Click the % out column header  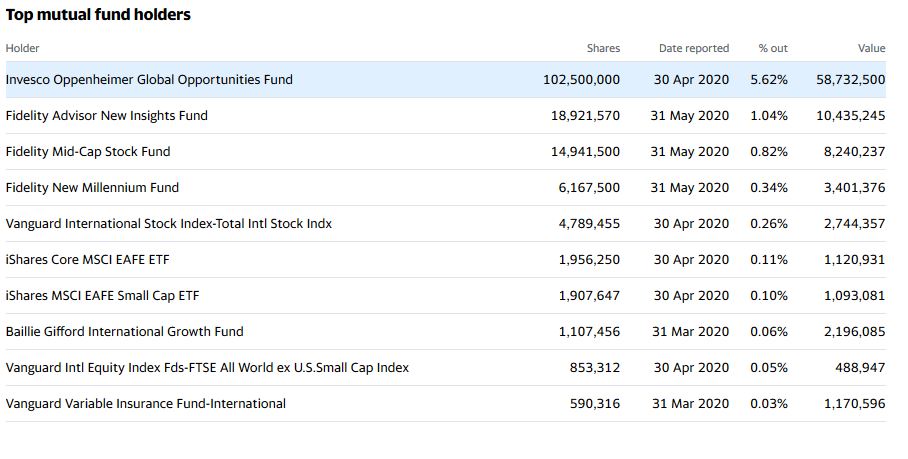pyautogui.click(x=773, y=48)
